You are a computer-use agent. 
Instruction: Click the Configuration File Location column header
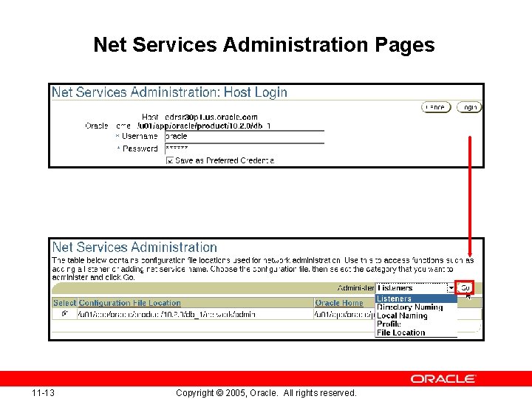pyautogui.click(x=129, y=303)
